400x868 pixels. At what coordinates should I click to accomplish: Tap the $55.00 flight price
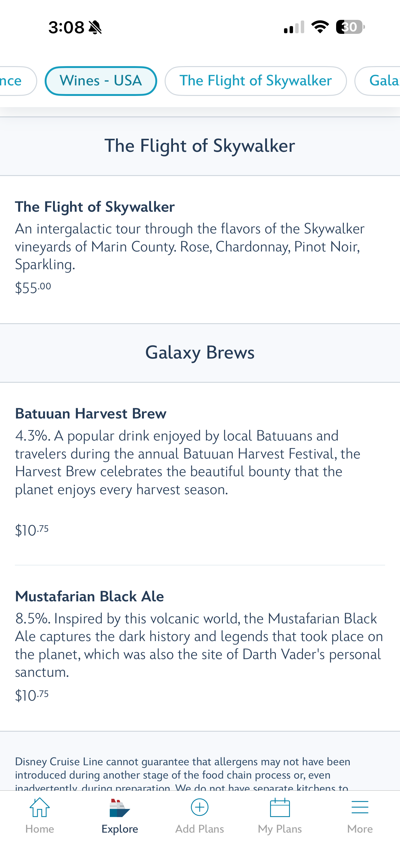[33, 288]
